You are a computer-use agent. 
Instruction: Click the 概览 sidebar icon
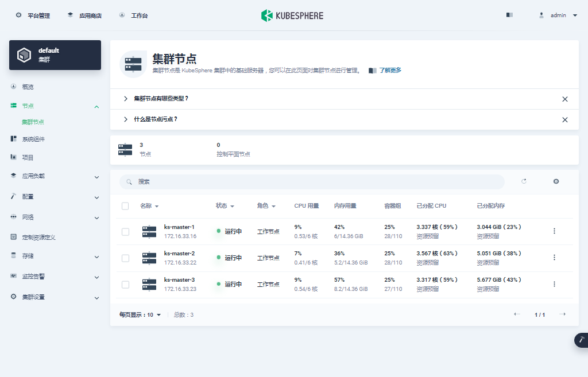pyautogui.click(x=14, y=86)
